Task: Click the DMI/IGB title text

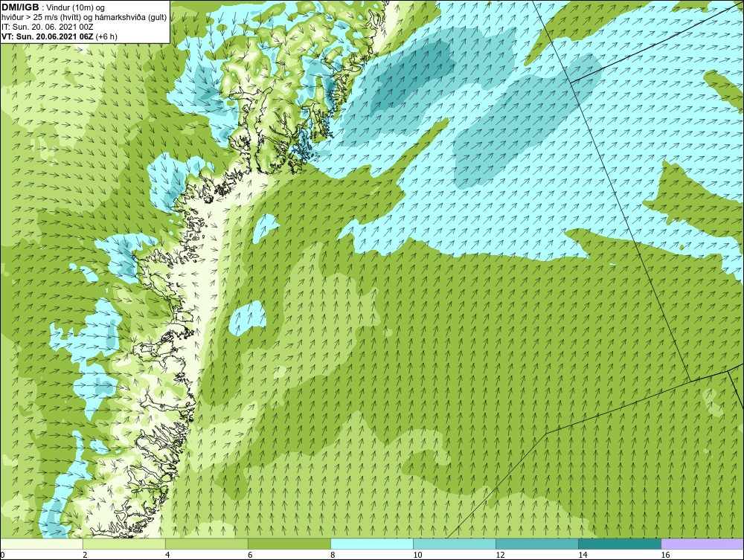Action: pos(20,7)
